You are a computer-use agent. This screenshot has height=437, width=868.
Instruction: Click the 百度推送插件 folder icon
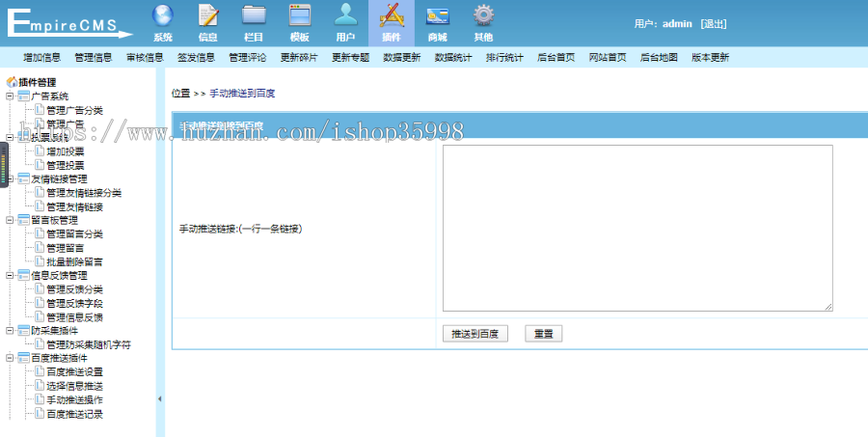tap(23, 358)
